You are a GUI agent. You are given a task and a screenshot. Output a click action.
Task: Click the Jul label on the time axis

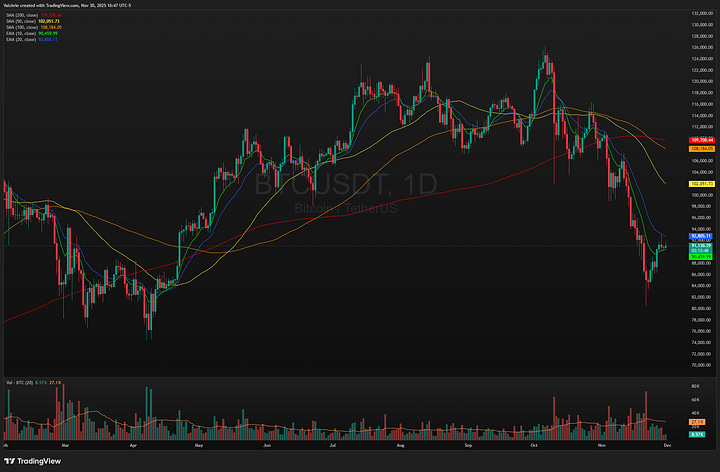coord(332,445)
